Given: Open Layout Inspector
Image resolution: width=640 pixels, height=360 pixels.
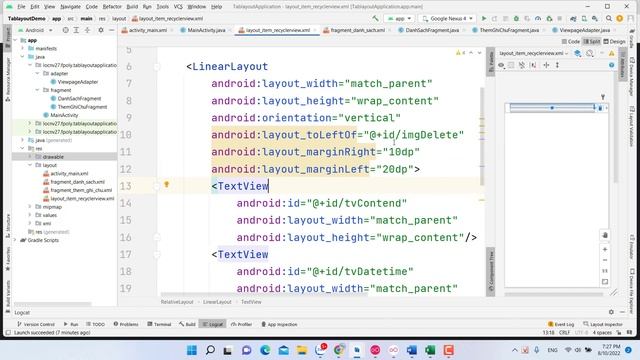Looking at the screenshot, I should [x=603, y=324].
